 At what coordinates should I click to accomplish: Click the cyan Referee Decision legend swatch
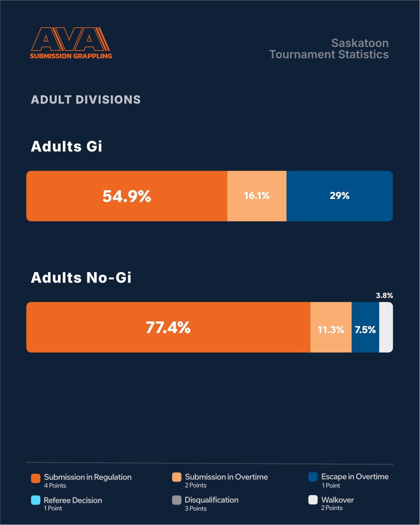pos(36,500)
